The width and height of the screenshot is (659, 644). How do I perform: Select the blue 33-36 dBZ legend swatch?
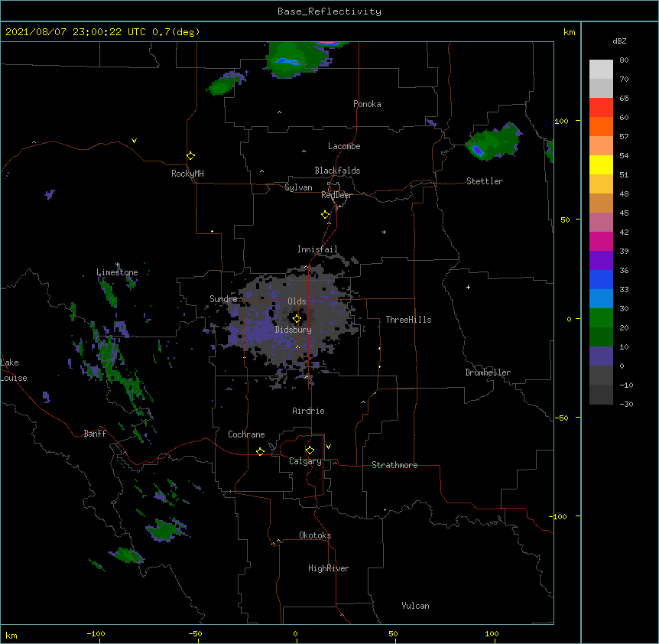pyautogui.click(x=601, y=280)
